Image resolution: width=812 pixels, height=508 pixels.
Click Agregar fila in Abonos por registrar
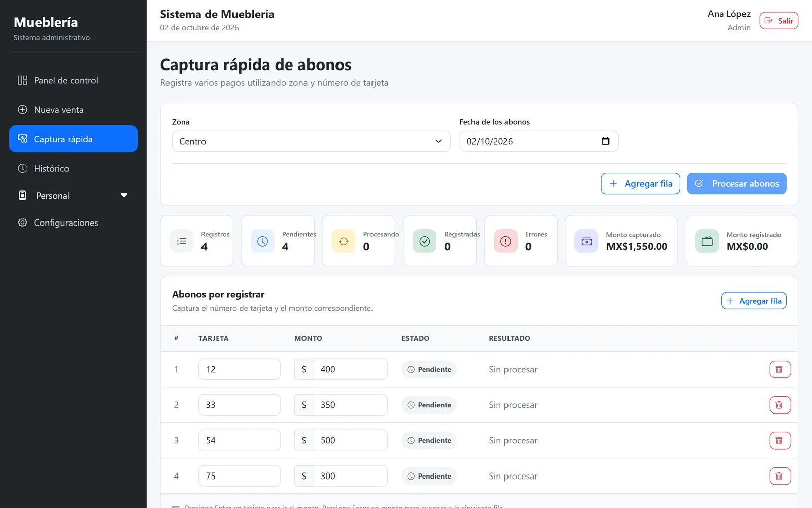pyautogui.click(x=754, y=301)
